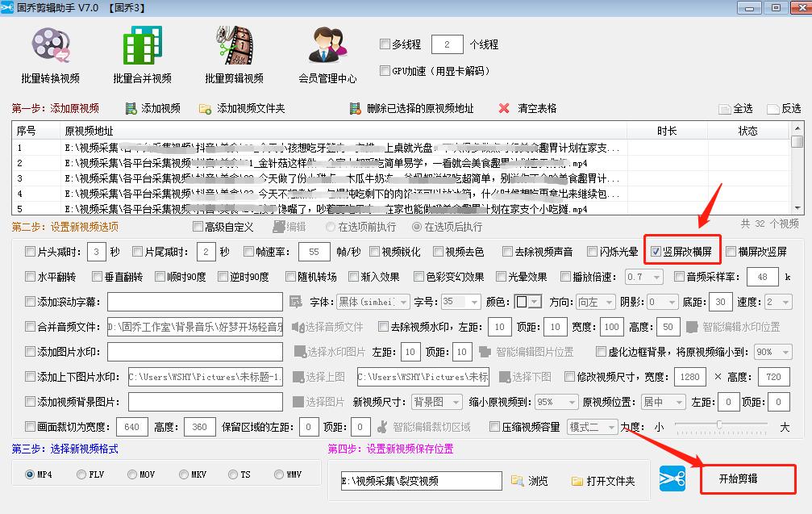点击开始剪辑旁的蓝色剪刀图标
812x514 pixels.
click(x=673, y=478)
